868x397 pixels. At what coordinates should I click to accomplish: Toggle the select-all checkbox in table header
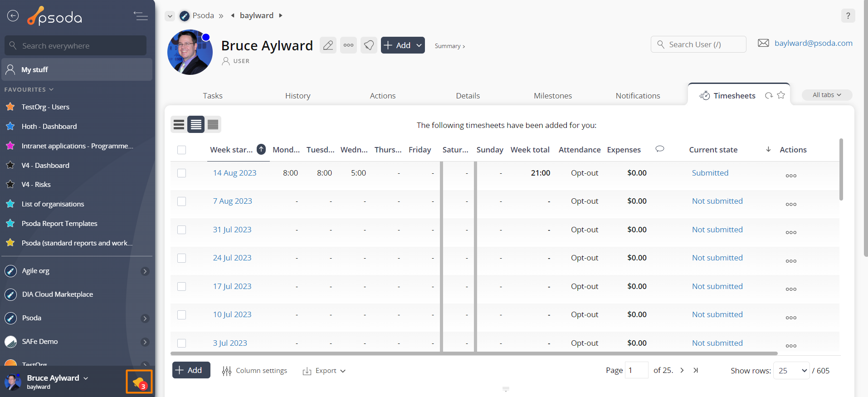coord(181,150)
